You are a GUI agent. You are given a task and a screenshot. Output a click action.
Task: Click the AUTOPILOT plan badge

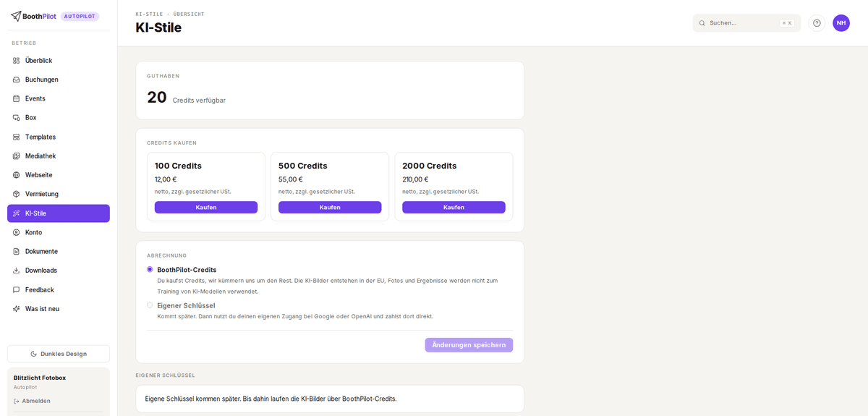point(80,16)
